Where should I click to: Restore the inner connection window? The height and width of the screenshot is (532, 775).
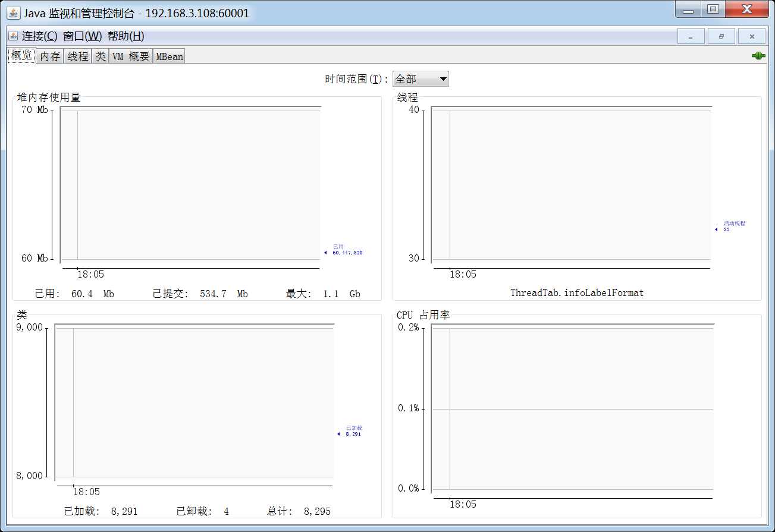(x=721, y=36)
